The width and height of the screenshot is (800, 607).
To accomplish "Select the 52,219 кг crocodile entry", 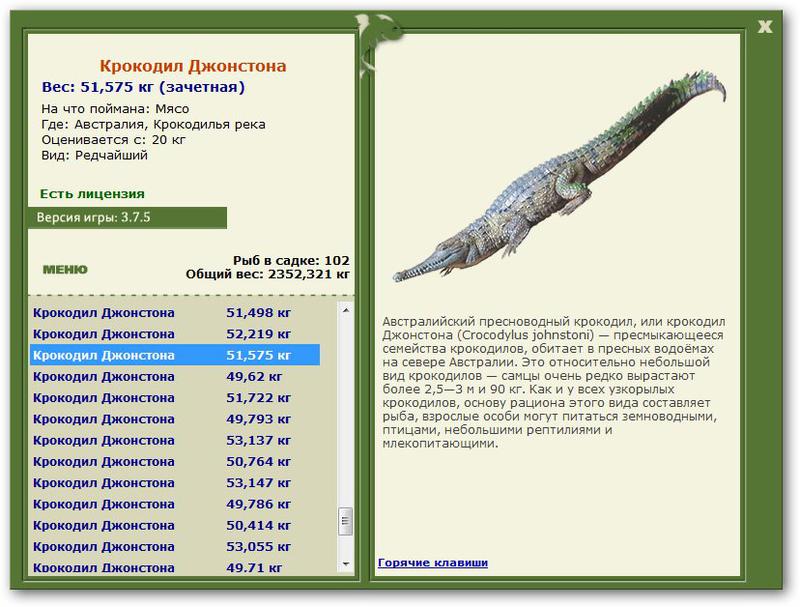I will tap(175, 334).
